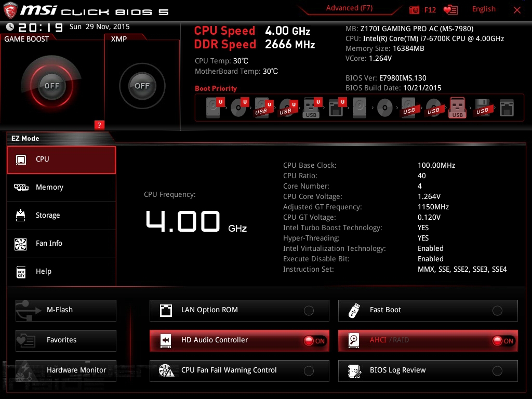Open BIOS Log Review
The image size is (532, 399).
428,370
